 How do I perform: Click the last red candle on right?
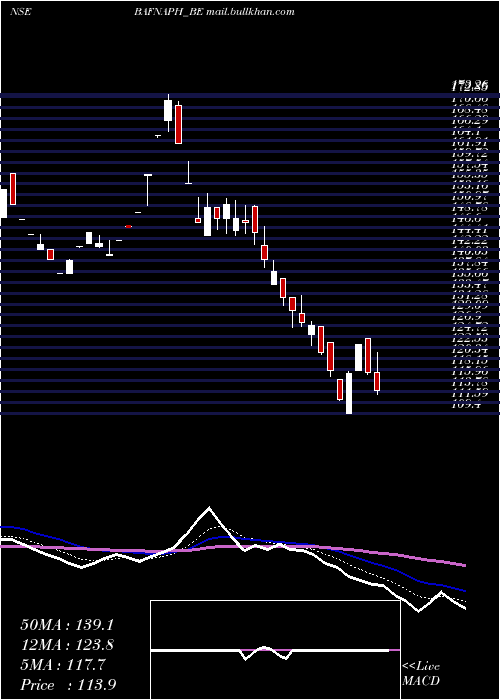(x=377, y=381)
